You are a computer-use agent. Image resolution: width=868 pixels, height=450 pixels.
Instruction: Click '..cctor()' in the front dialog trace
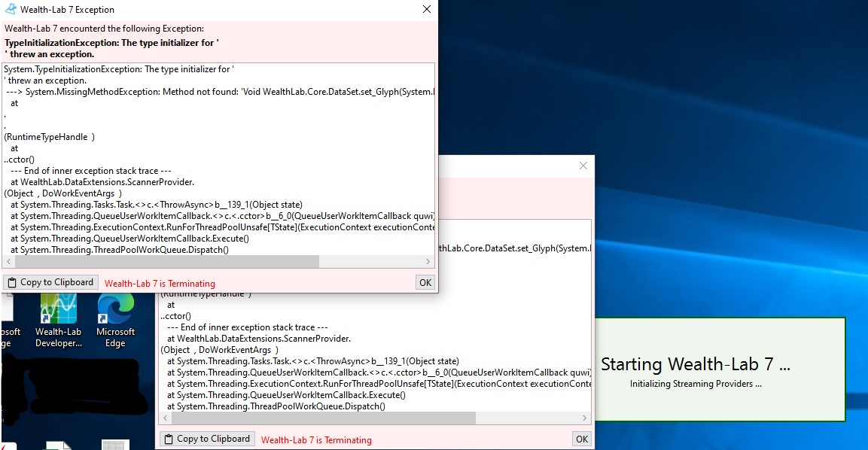(20, 160)
